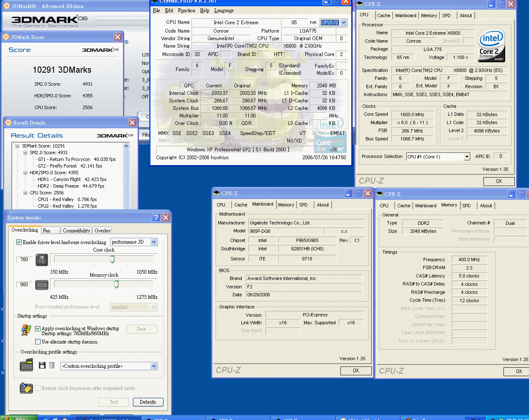The height and width of the screenshot is (420, 529).
Task: Enable Use alternate startup daemon
Action: 38,341
